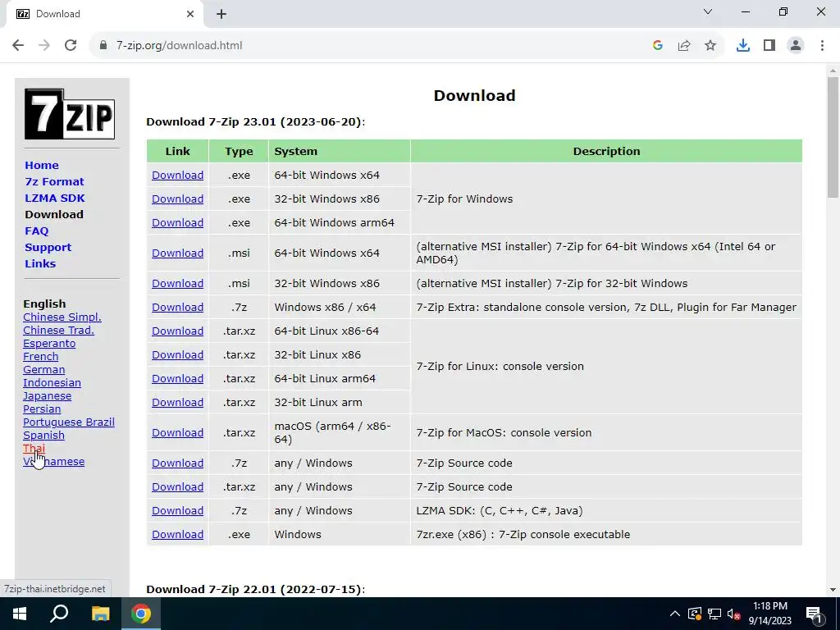The width and height of the screenshot is (840, 630).
Task: Open Chrome downloads icon
Action: coord(743,46)
